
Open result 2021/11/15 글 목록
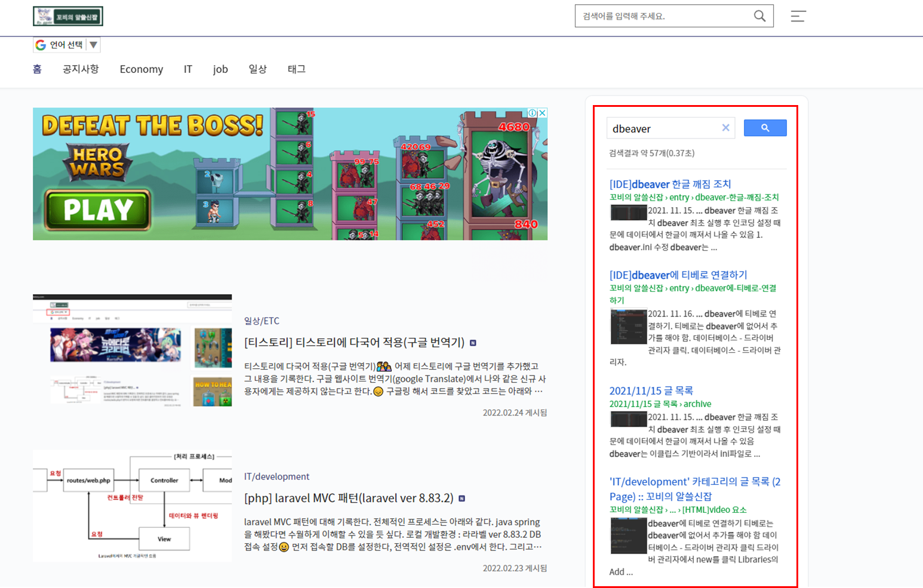[x=651, y=390]
